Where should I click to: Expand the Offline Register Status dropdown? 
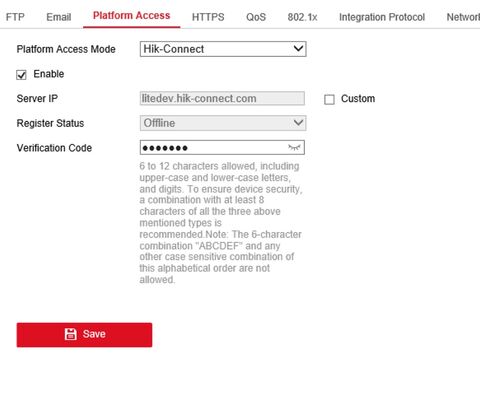click(x=223, y=123)
